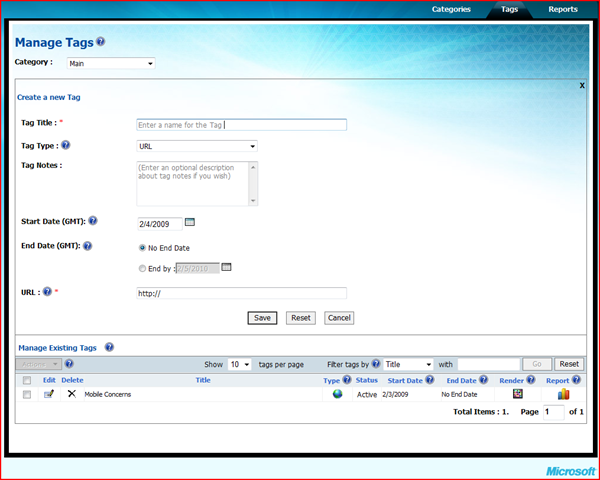This screenshot has height=480, width=600.
Task: Click the Tag Notes scroll up arrow
Action: point(253,167)
